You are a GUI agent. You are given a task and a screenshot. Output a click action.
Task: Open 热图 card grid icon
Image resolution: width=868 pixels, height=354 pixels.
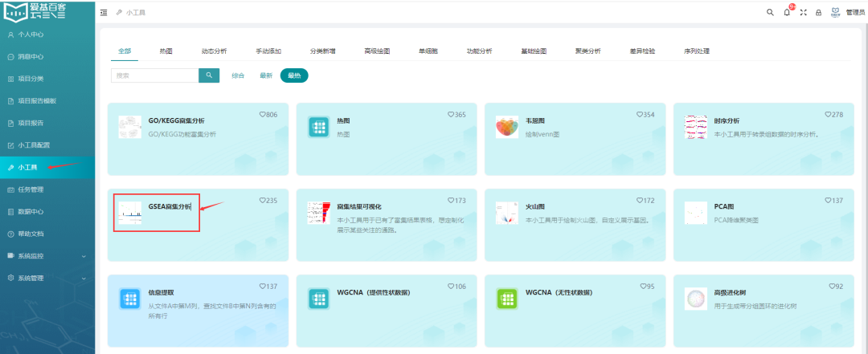[x=318, y=127]
